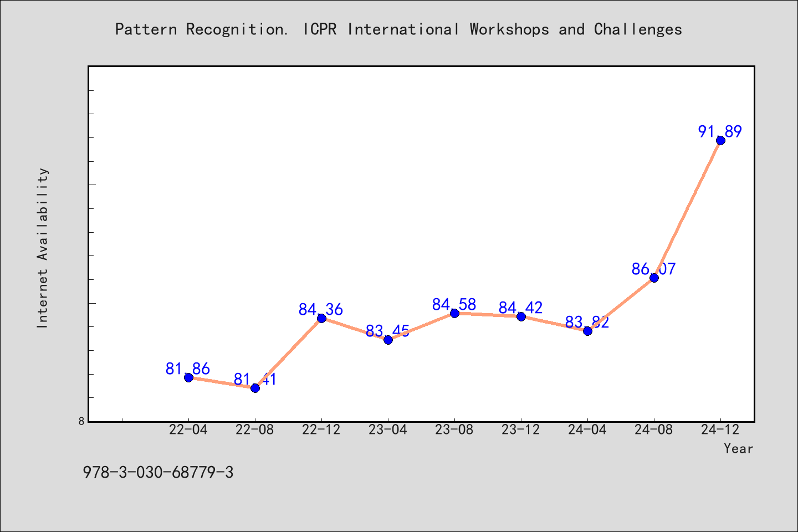Click the Year x-axis label
Viewport: 798px width, 532px height.
738,448
